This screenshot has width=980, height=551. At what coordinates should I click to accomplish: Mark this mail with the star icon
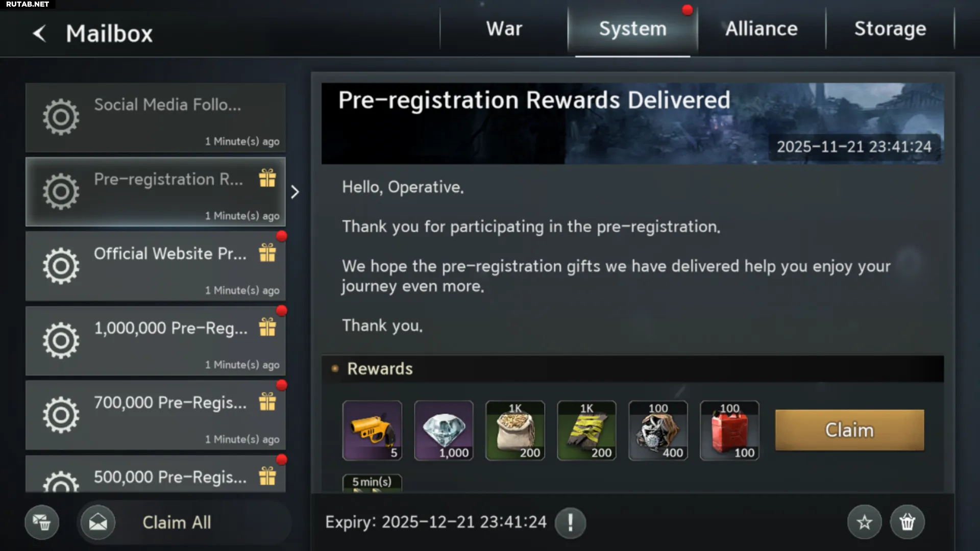(864, 522)
